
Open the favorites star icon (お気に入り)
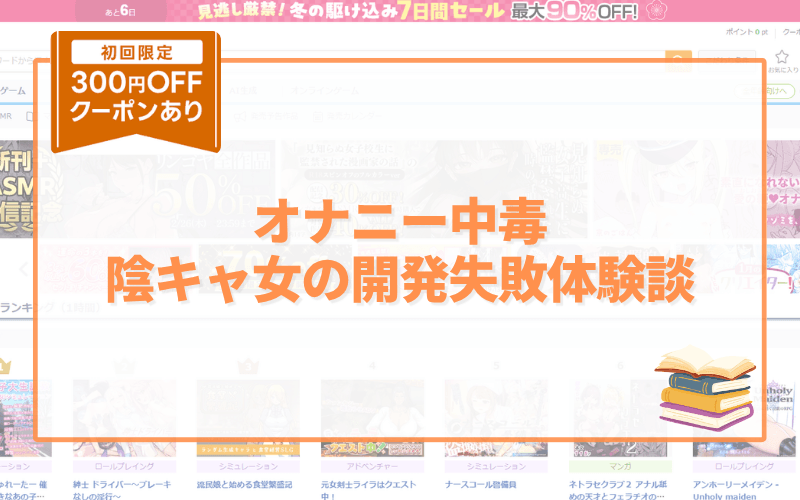(783, 61)
